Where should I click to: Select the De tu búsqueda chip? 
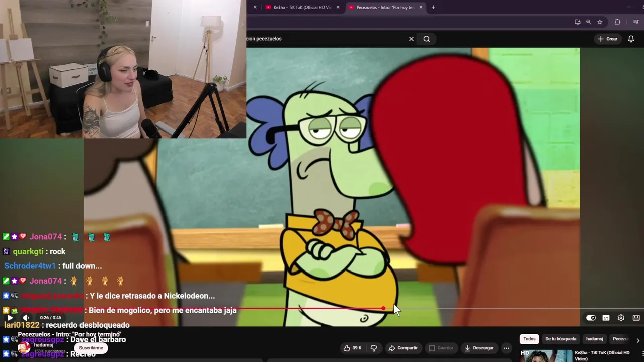coord(560,339)
